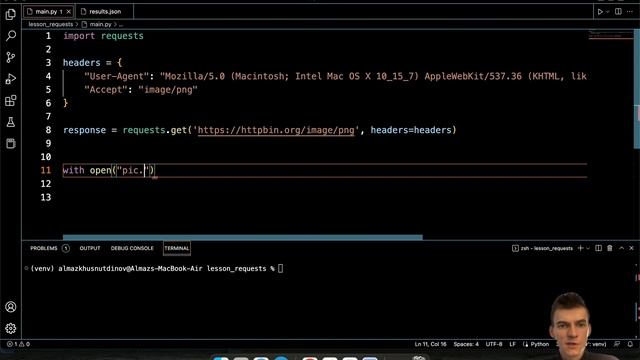Open the Accounts menu icon
640x360 pixels.
pos(11,307)
